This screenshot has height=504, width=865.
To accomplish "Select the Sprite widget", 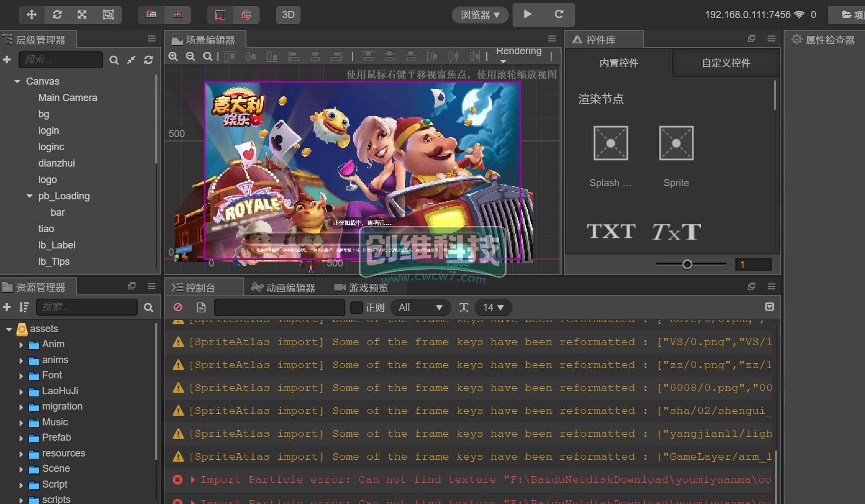I will coord(676,143).
